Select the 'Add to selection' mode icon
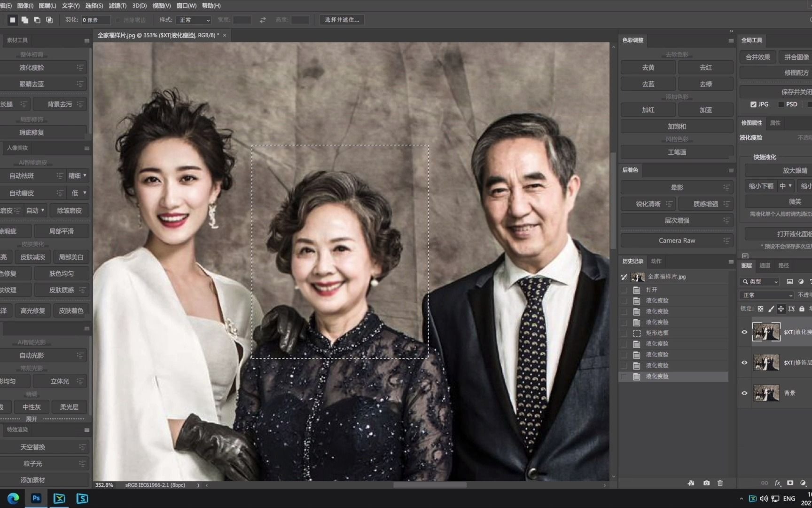812x508 pixels. tap(25, 20)
